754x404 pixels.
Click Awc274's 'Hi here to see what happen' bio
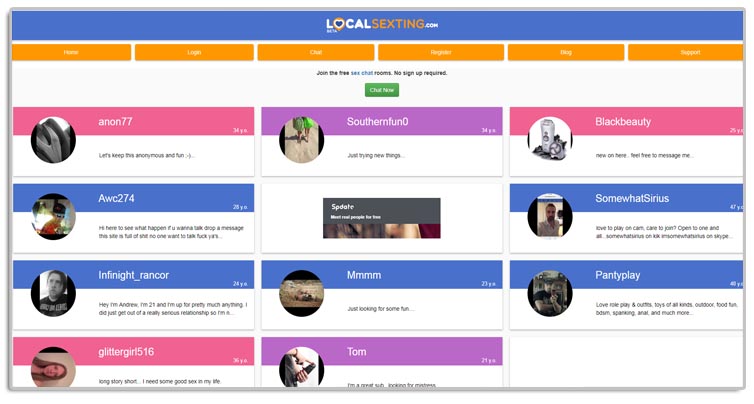171,232
